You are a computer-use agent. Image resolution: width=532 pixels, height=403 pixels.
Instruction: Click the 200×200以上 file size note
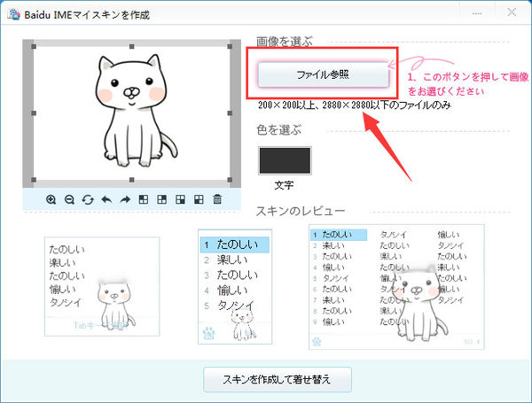coord(354,105)
